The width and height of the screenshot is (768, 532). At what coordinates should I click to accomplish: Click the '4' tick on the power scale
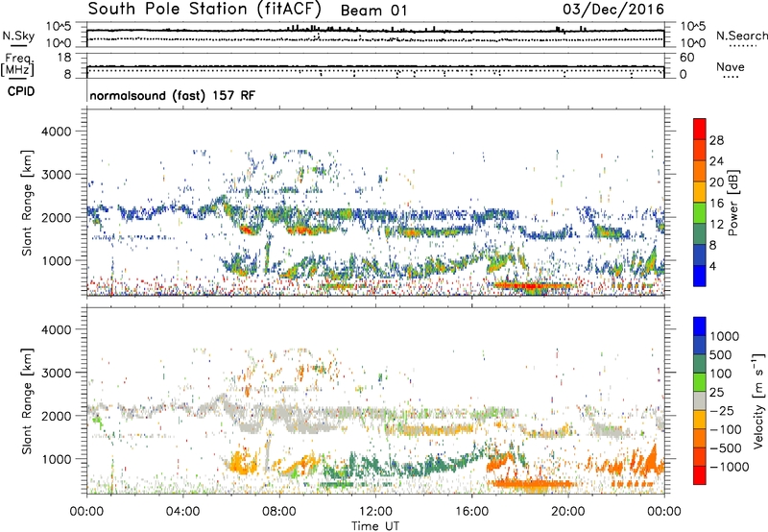712,266
